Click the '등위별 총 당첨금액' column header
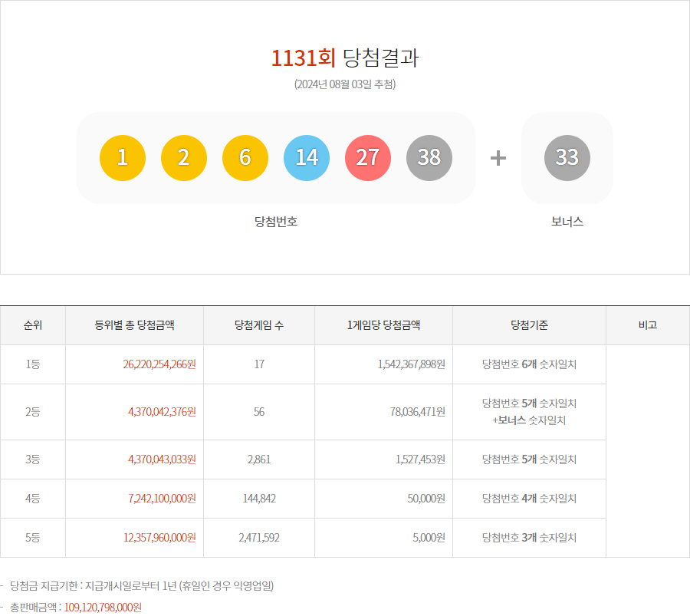 click(134, 325)
